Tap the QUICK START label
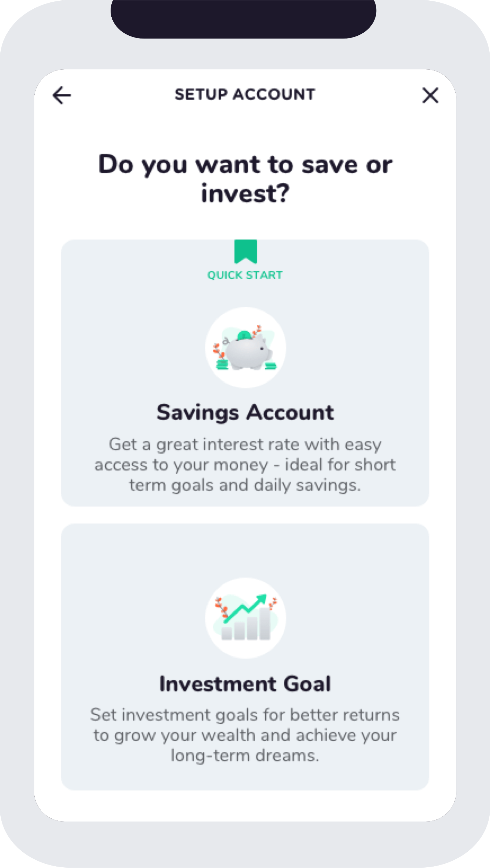 tap(245, 275)
